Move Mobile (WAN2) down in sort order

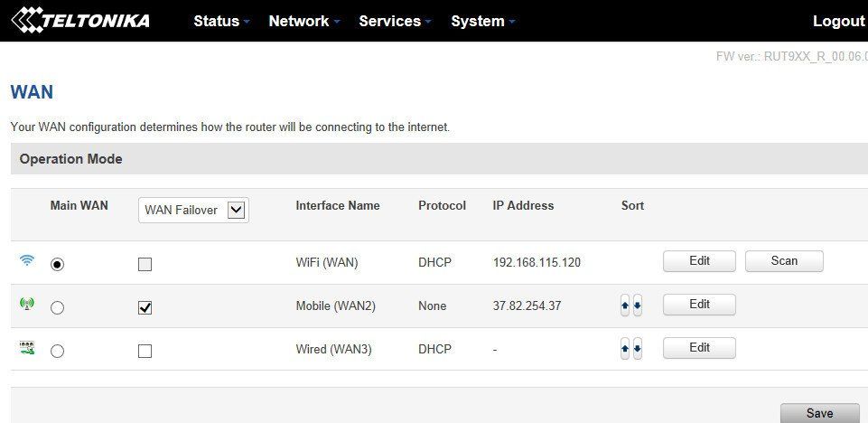tap(638, 305)
